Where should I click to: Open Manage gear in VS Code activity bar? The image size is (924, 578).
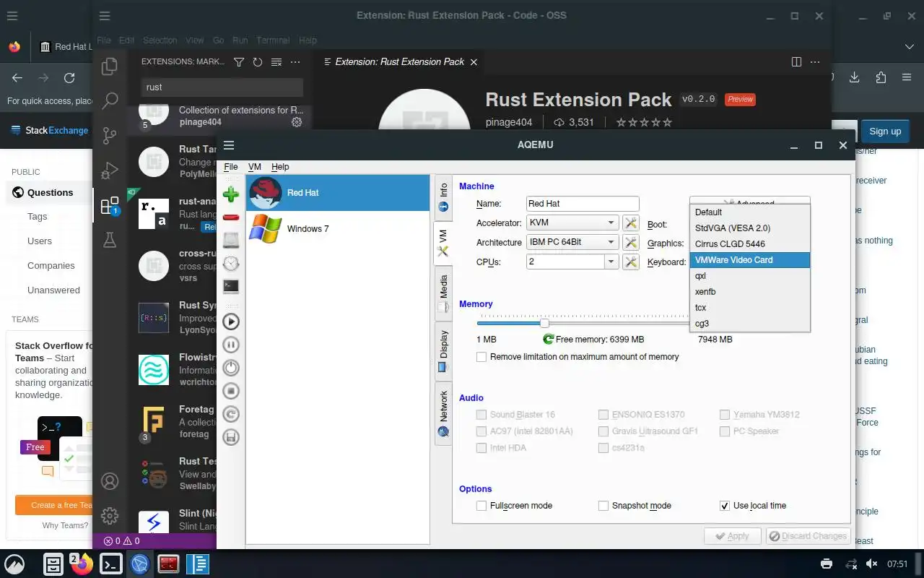tap(110, 515)
